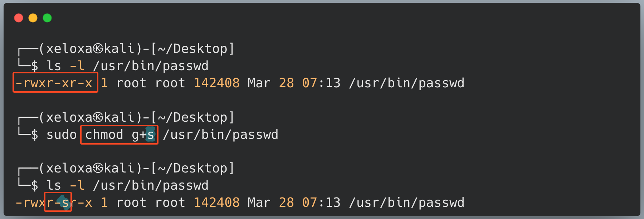Image resolution: width=644 pixels, height=219 pixels.
Task: Click the -l flag in first ls command
Action: coord(77,66)
